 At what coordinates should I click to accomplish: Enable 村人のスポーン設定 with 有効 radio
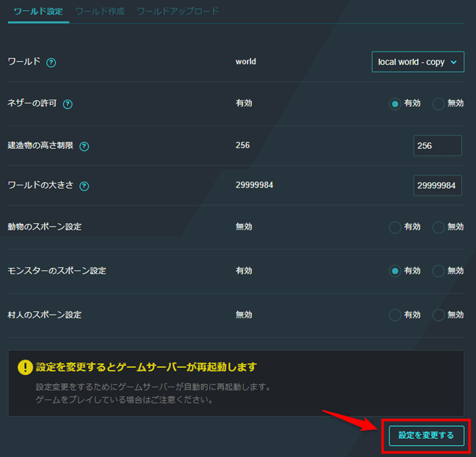click(x=395, y=315)
